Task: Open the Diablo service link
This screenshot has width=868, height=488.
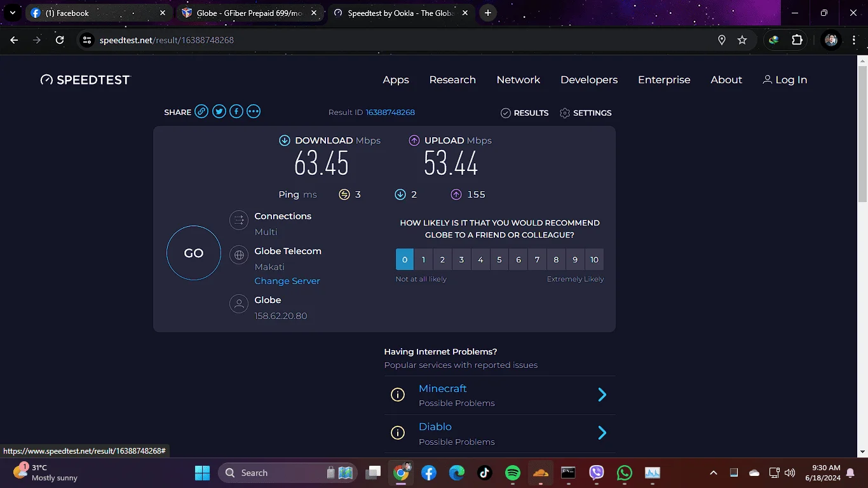Action: 435,426
